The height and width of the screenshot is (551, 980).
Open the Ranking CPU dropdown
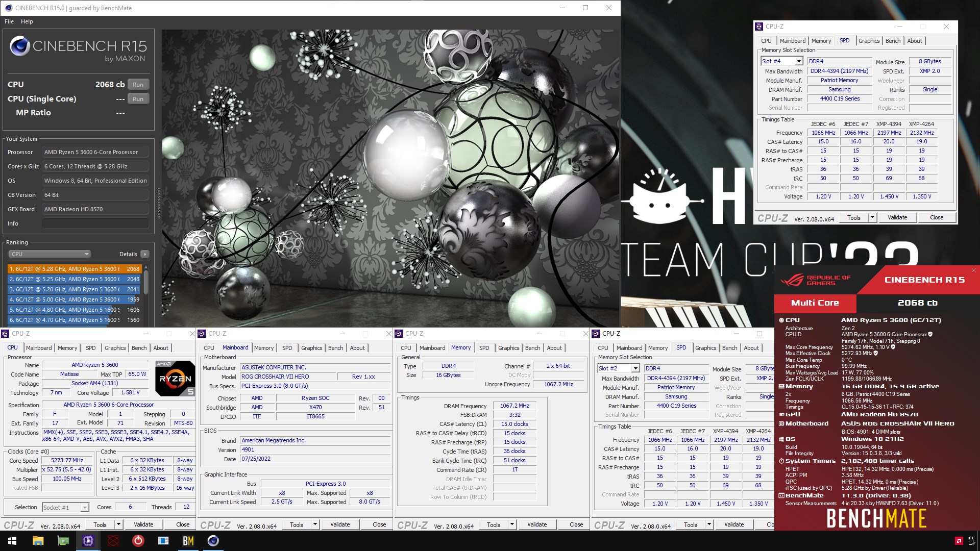[x=50, y=254]
